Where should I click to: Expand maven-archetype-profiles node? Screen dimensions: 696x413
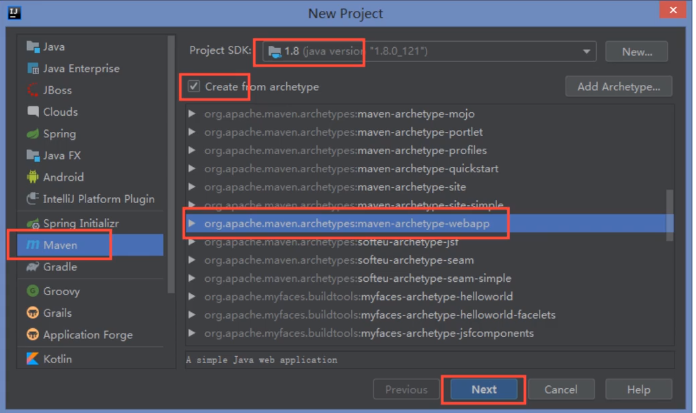[192, 150]
